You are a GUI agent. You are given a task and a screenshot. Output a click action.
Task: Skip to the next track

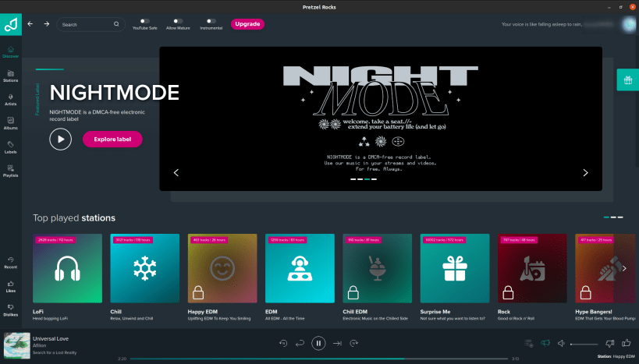[337, 343]
